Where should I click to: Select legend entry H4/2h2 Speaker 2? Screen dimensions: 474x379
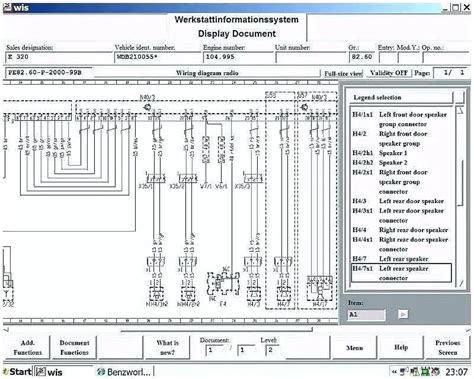(x=380, y=163)
